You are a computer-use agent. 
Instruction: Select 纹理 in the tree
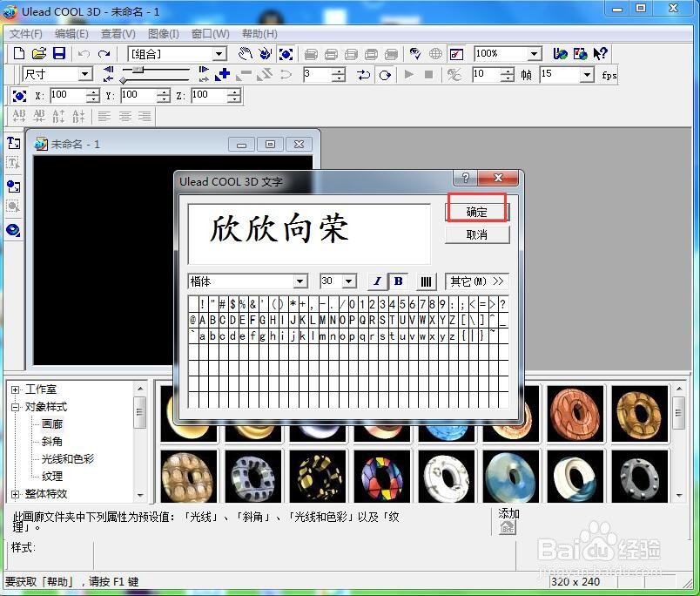click(51, 477)
